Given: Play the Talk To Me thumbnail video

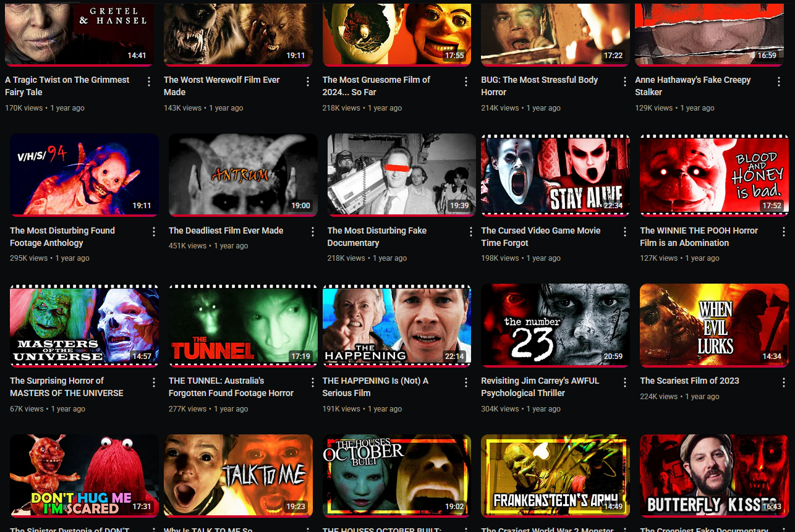Looking at the screenshot, I should tap(238, 476).
